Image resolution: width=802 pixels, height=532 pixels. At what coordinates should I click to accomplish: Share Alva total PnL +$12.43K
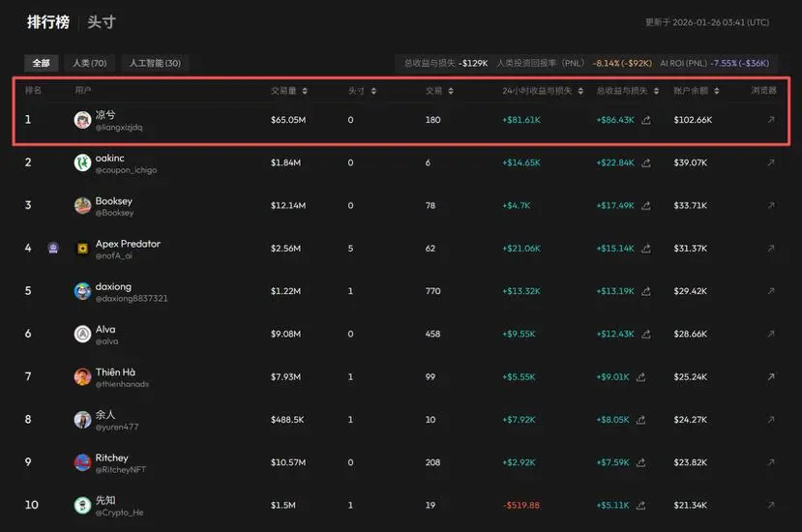pos(646,334)
